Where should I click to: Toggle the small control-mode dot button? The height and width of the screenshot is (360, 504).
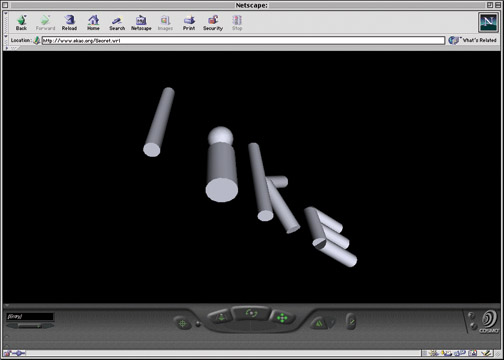[x=198, y=323]
